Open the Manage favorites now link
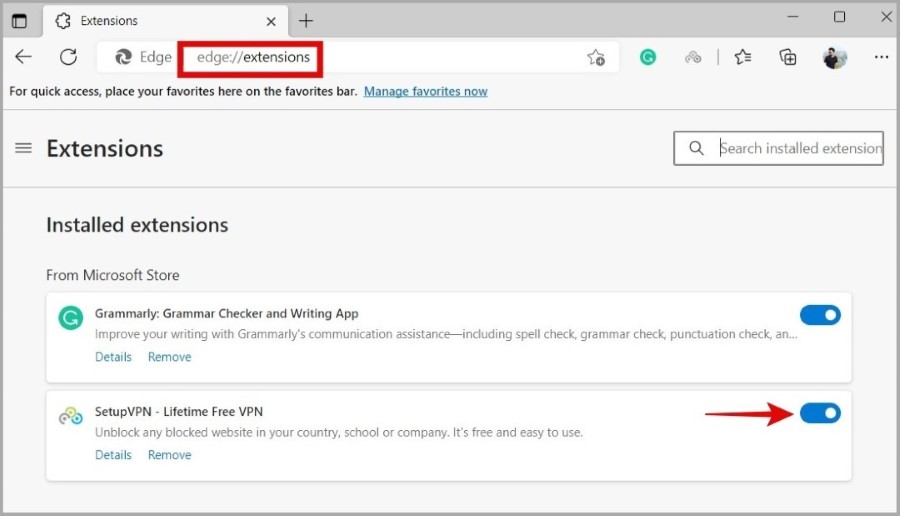This screenshot has height=516, width=900. coord(425,91)
